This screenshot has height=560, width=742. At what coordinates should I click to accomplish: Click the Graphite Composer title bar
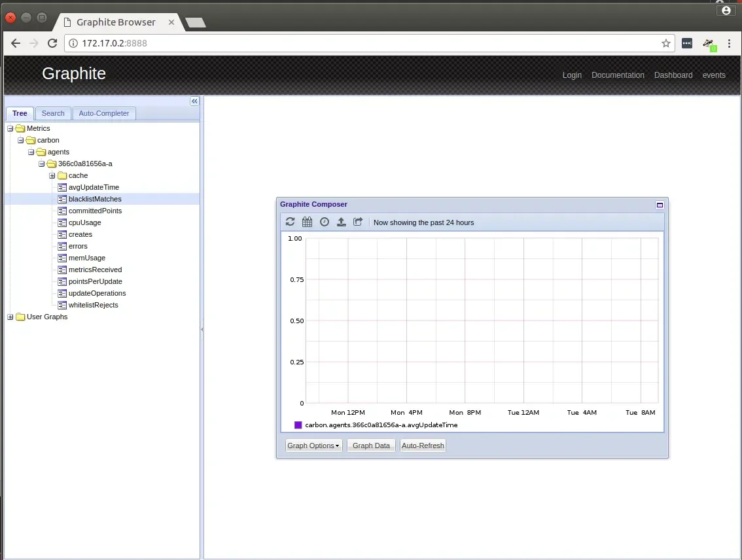click(x=472, y=205)
